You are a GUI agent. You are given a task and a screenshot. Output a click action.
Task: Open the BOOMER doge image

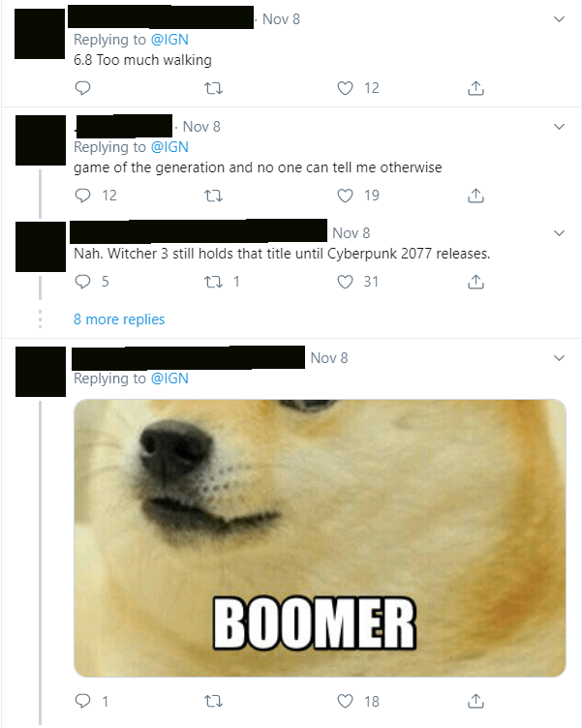(x=320, y=538)
